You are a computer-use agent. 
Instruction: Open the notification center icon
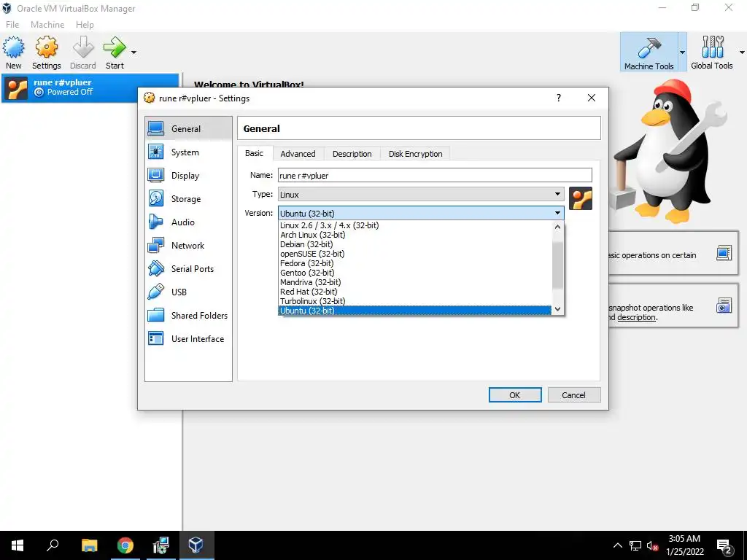(x=724, y=545)
